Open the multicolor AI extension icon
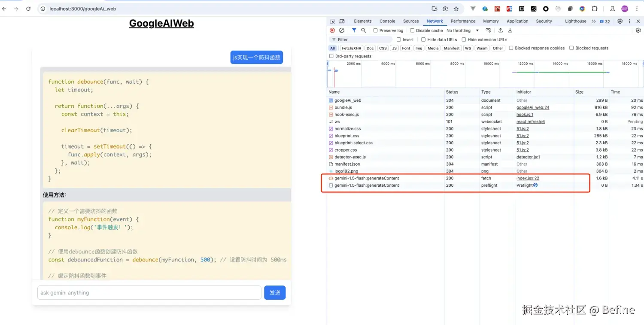The image size is (644, 325). click(x=582, y=9)
